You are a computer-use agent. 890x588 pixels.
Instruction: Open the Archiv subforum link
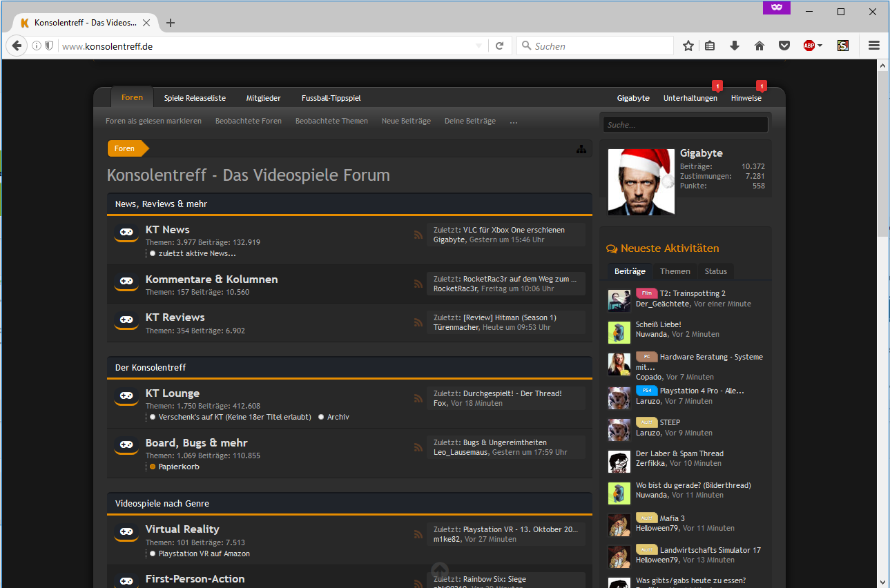338,417
